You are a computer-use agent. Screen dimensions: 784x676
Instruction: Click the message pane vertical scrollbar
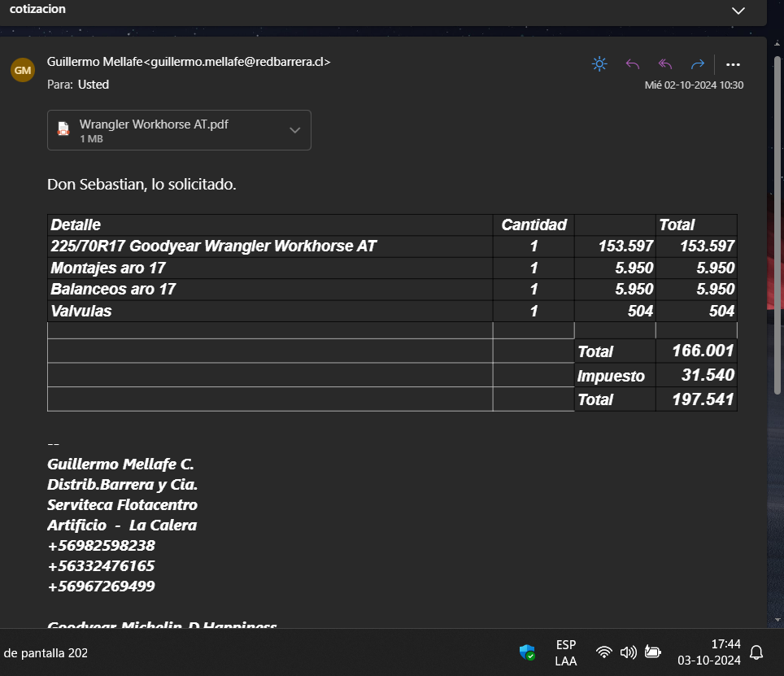[x=777, y=225]
